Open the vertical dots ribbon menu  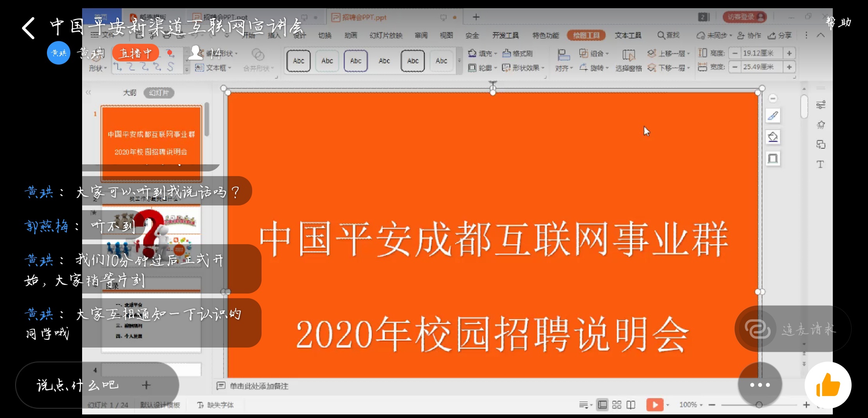pos(806,35)
